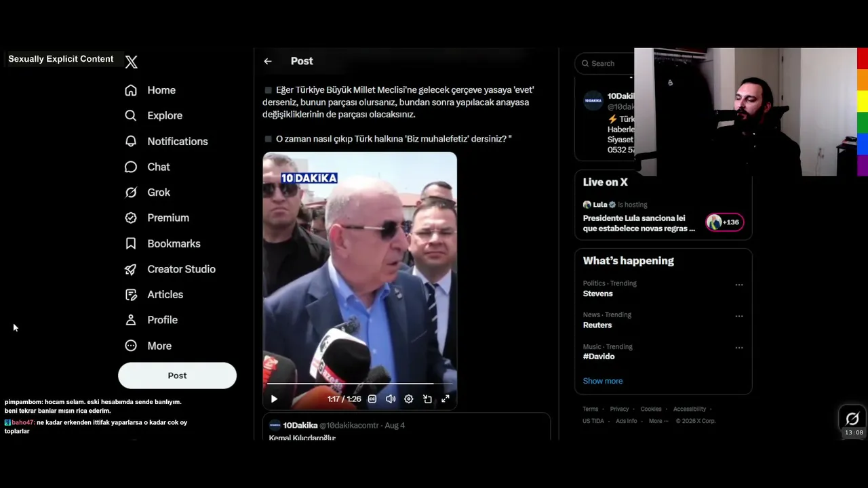Image resolution: width=868 pixels, height=488 pixels.
Task: Expand the footer More menu
Action: pyautogui.click(x=657, y=421)
